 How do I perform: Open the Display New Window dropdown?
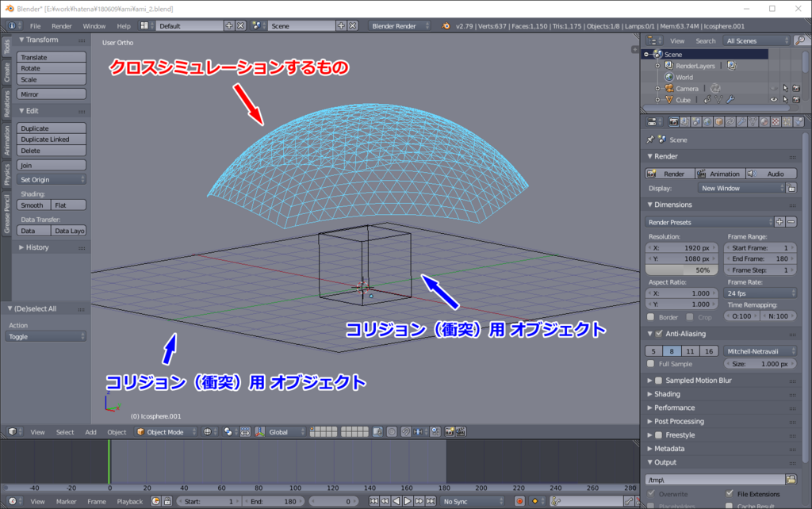(x=741, y=189)
